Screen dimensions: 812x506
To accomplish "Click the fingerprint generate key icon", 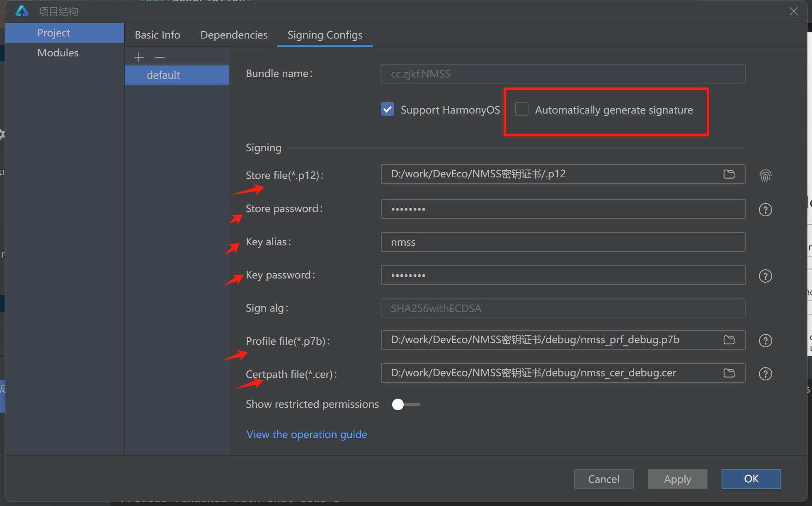I will tap(765, 176).
